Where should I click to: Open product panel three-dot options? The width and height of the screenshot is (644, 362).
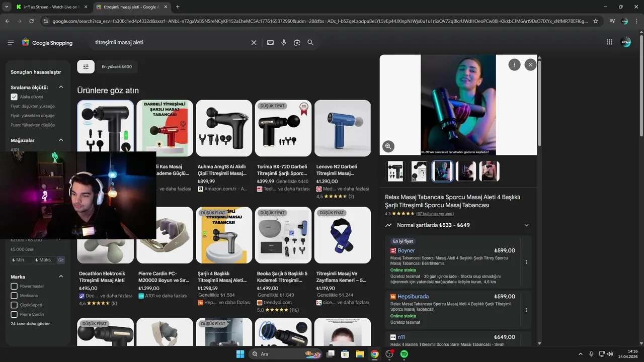514,64
